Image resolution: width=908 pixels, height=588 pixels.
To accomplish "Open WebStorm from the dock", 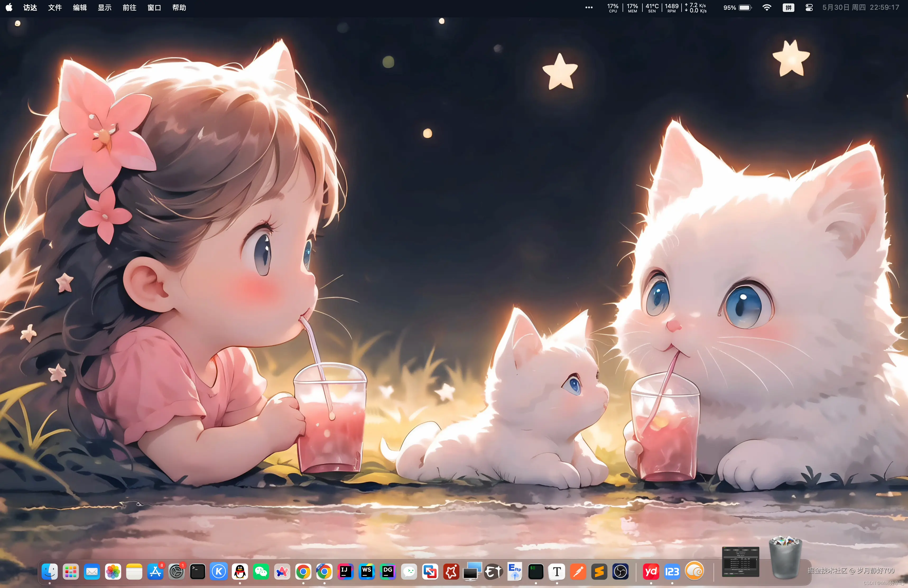I will (367, 572).
